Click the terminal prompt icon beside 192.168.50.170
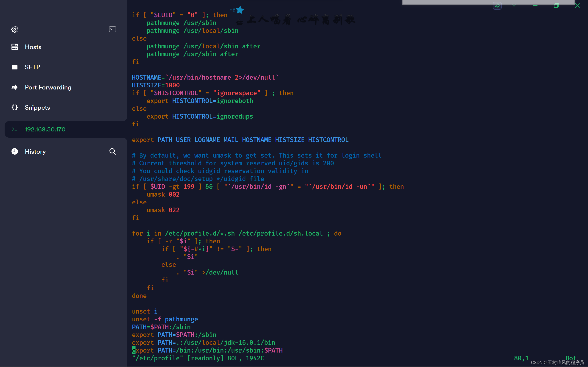Screen dimensions: 588x367 coord(14,129)
